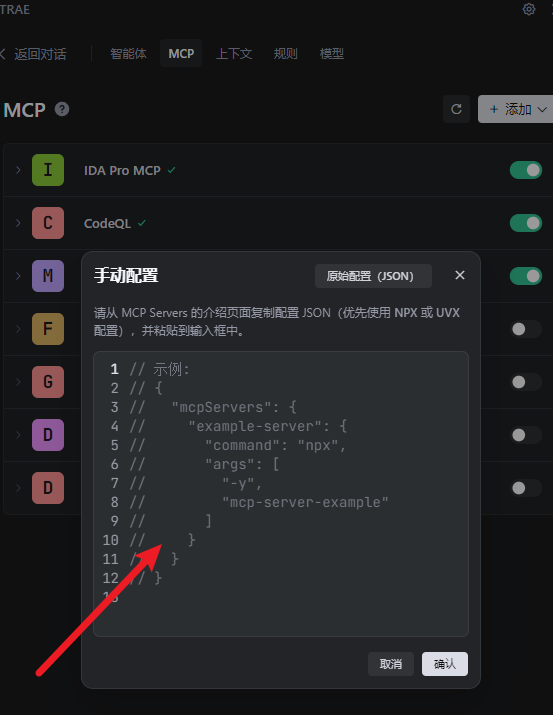
Task: Switch to the 智能体 tab
Action: (128, 54)
